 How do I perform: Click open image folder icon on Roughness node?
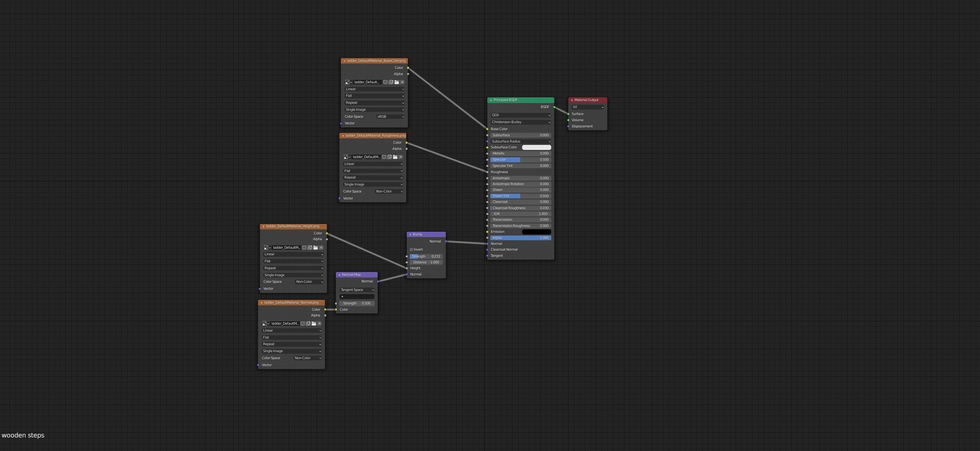[x=395, y=157]
